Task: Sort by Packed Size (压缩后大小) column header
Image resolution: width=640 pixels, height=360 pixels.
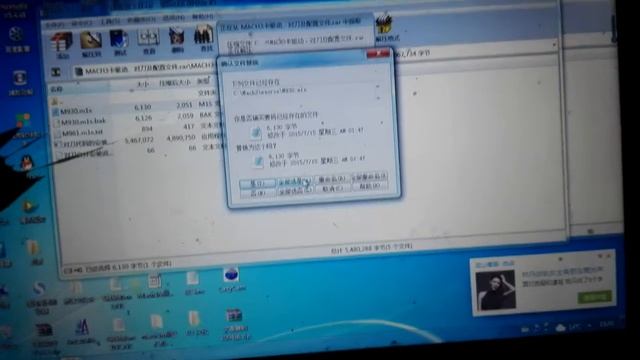Action: 175,83
